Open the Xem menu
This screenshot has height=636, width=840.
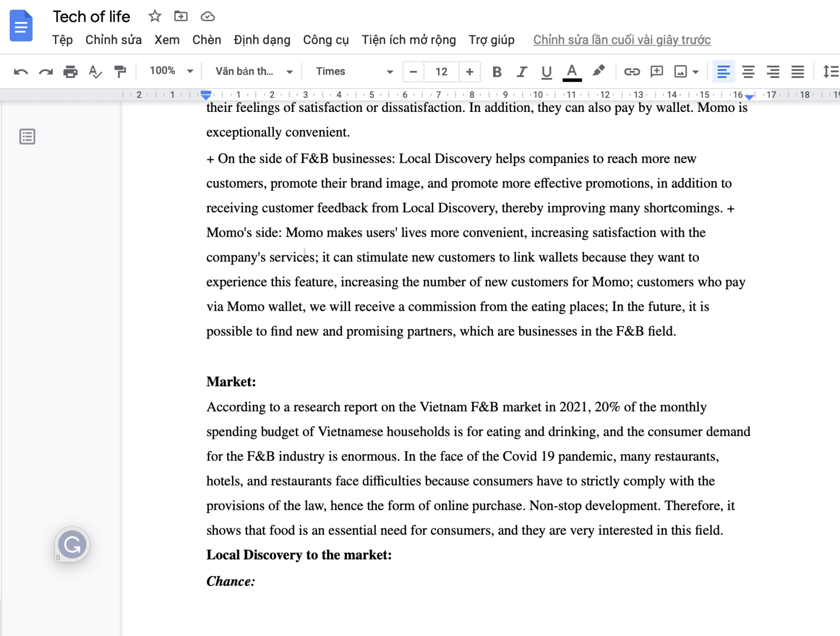(167, 40)
